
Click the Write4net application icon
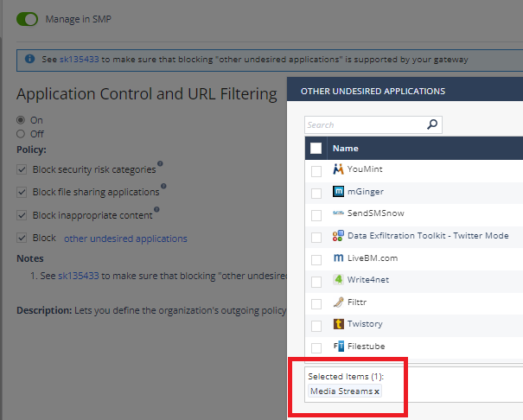339,281
